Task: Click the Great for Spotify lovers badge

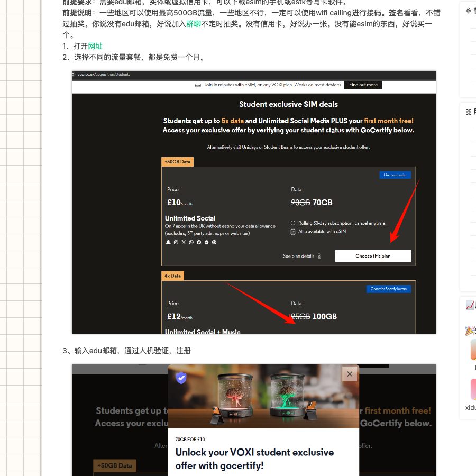Action: click(x=389, y=289)
